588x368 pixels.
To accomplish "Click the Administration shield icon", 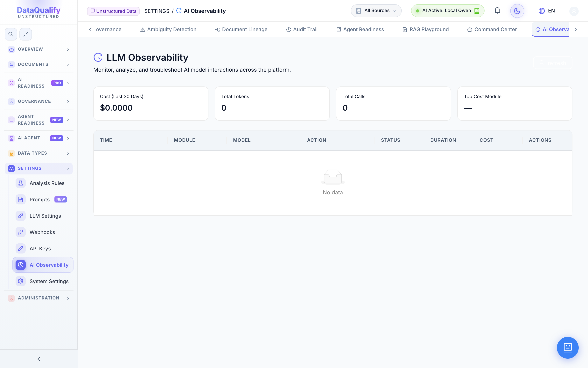I will (x=11, y=298).
